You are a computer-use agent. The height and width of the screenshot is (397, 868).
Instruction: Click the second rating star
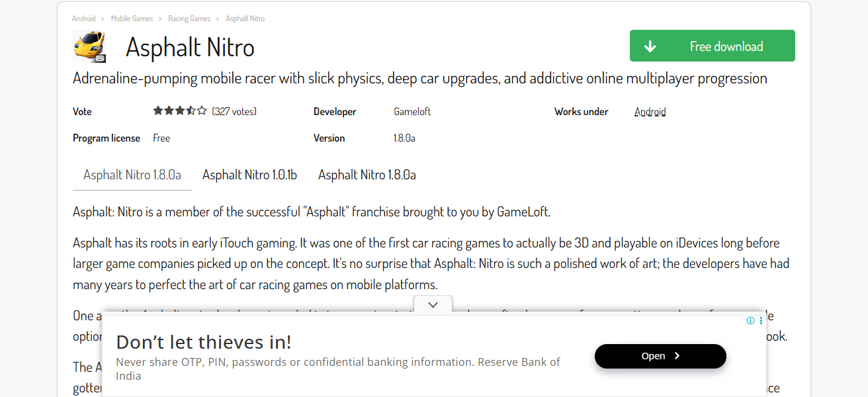167,110
